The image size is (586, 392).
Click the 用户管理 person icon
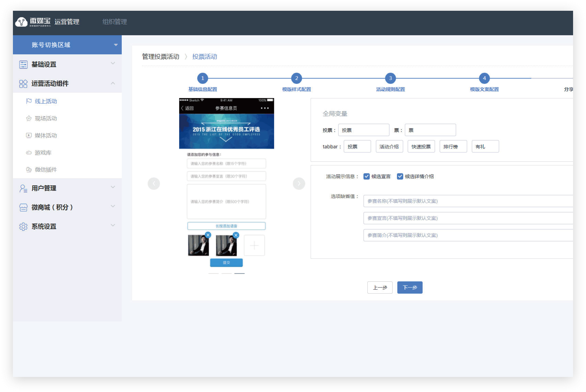(x=23, y=188)
